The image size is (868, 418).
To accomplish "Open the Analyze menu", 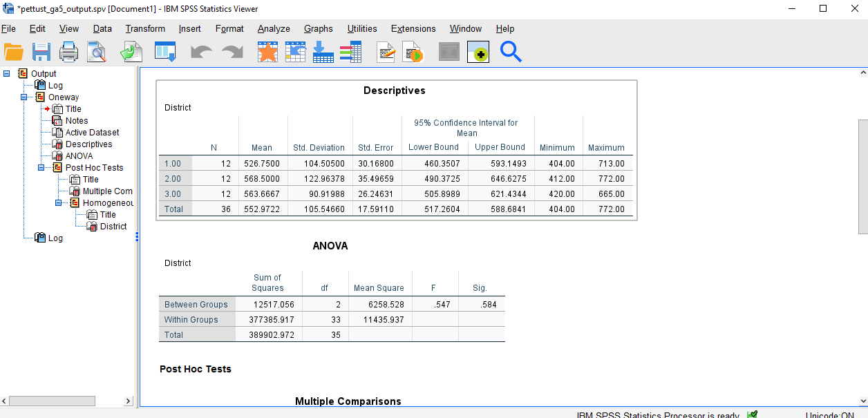I will [x=274, y=29].
